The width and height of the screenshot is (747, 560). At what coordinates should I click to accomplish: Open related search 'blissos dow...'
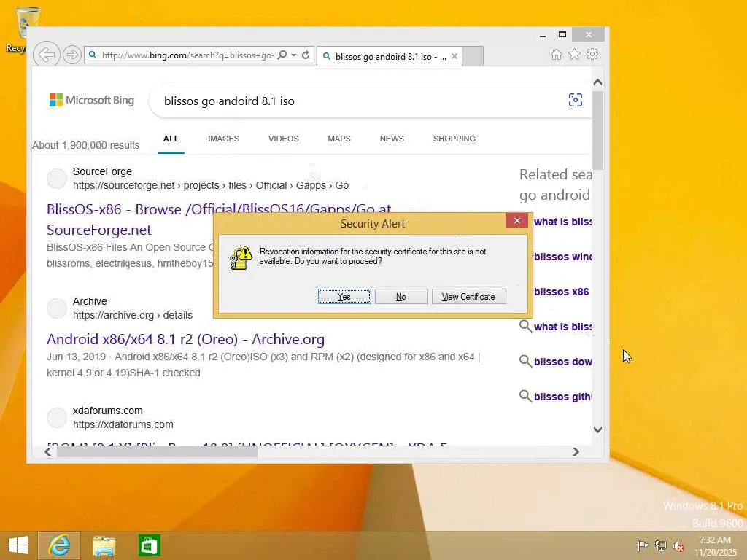[x=562, y=362]
